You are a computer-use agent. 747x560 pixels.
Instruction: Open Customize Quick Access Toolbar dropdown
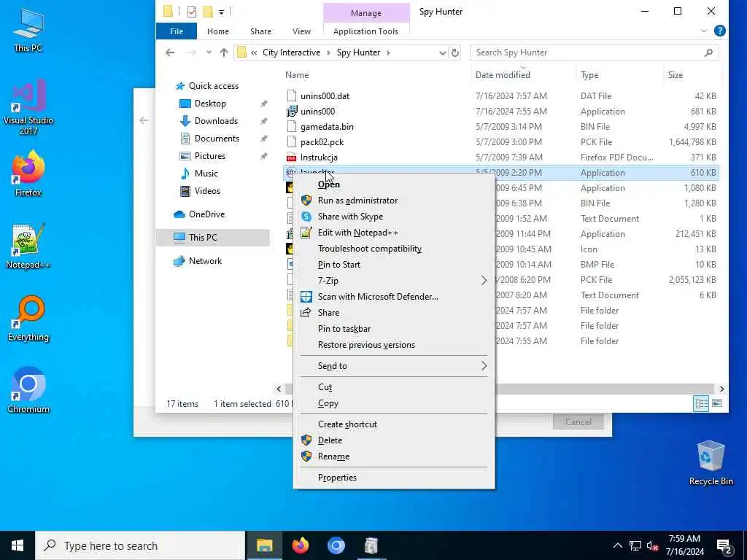coord(222,12)
